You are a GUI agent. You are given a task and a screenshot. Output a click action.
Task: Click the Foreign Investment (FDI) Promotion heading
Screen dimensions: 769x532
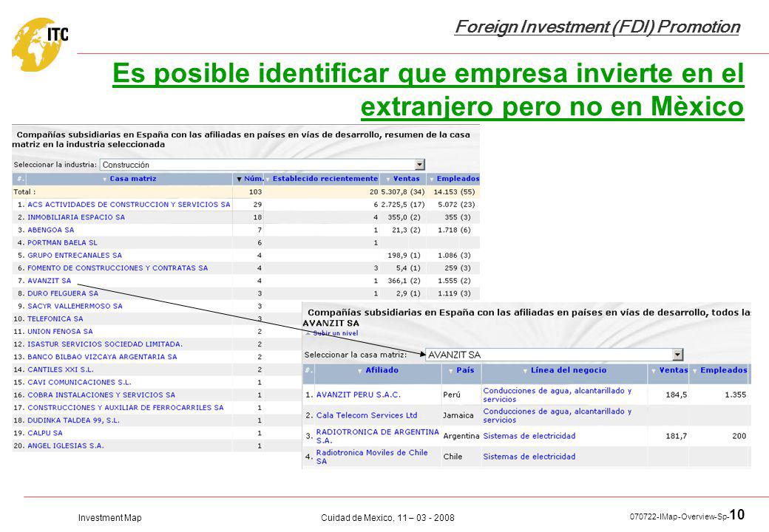point(597,27)
